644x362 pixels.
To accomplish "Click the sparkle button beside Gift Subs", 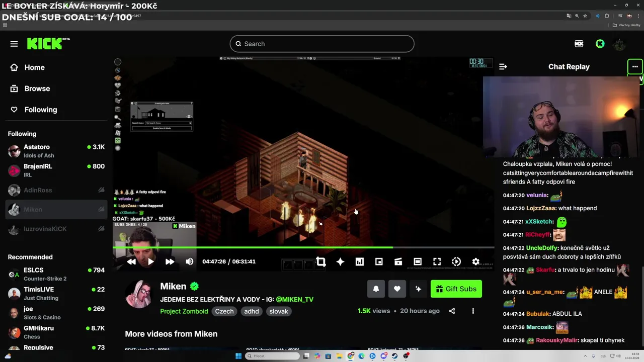I will tap(418, 289).
